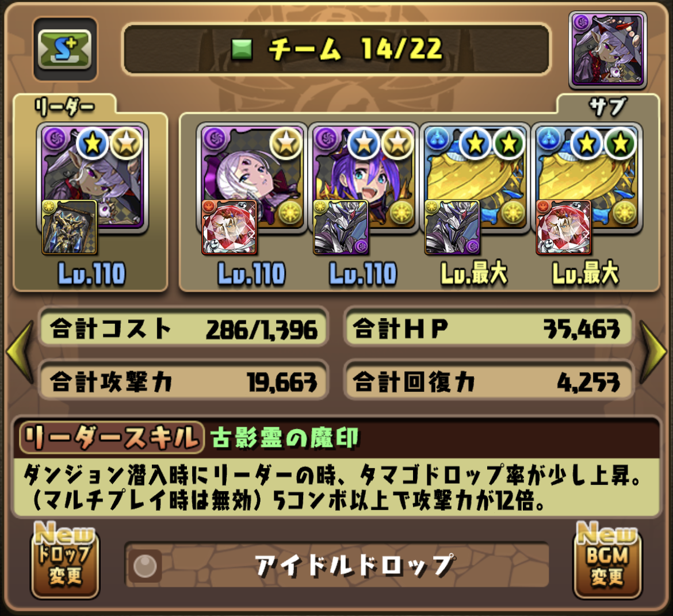Tap the top-right helper monster thumbnail
The width and height of the screenshot is (673, 616).
pyautogui.click(x=608, y=50)
